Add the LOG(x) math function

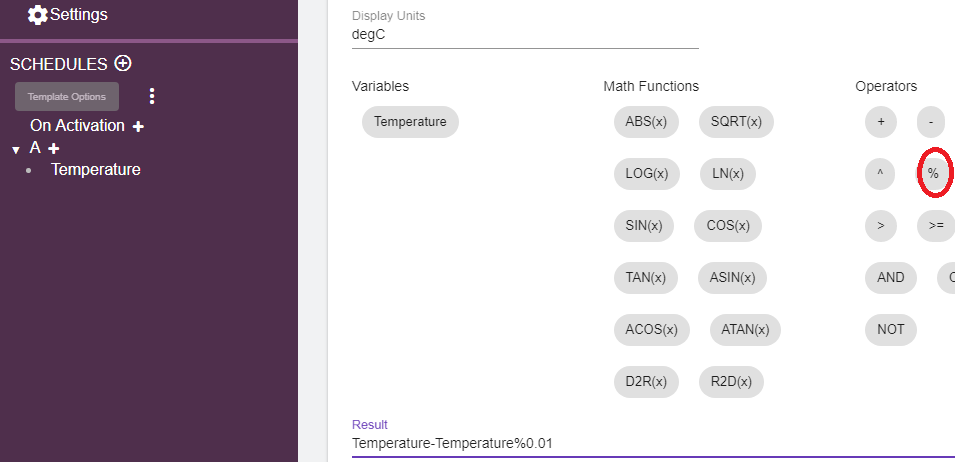646,174
